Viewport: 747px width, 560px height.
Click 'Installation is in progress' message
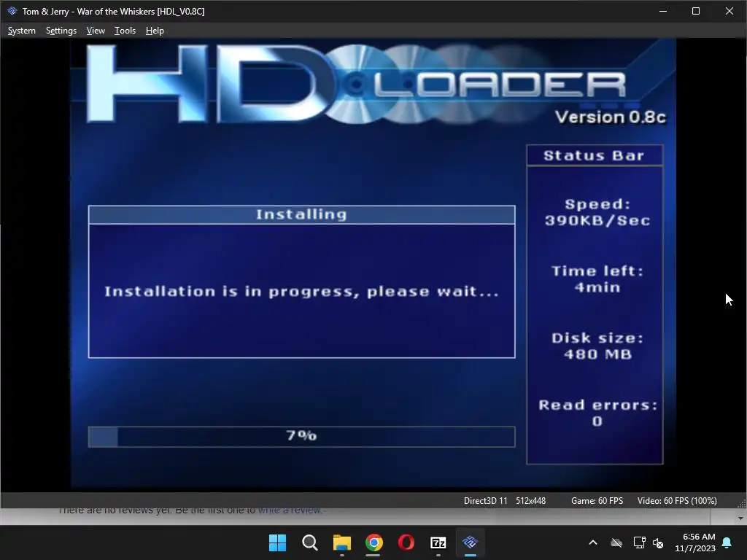coord(301,292)
